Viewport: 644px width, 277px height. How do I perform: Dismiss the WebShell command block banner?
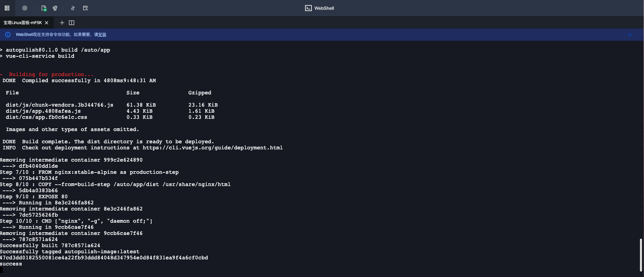(x=630, y=35)
